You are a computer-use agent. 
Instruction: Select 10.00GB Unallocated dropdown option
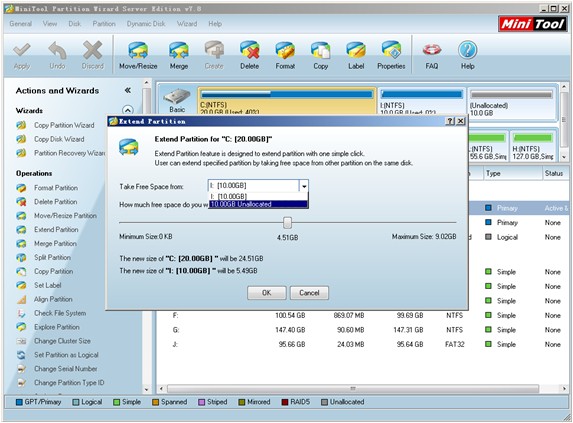click(x=258, y=204)
